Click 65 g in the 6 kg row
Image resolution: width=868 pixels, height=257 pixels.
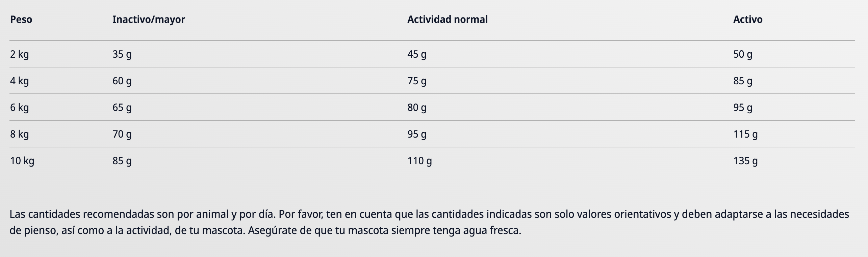click(x=122, y=108)
